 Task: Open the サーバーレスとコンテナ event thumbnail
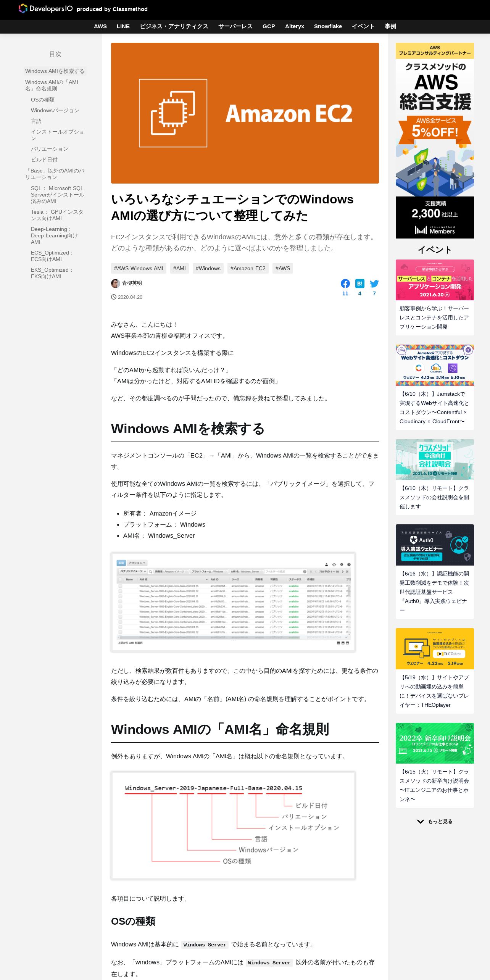[435, 280]
